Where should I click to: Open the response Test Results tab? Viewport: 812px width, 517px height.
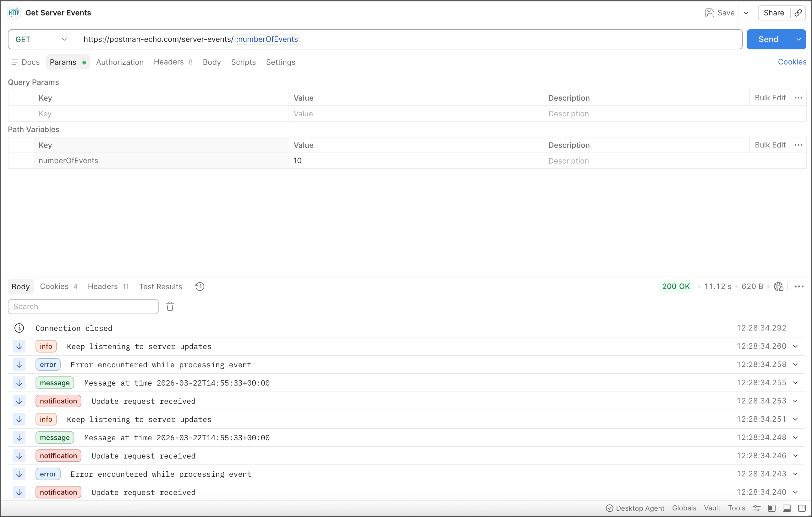click(x=161, y=286)
